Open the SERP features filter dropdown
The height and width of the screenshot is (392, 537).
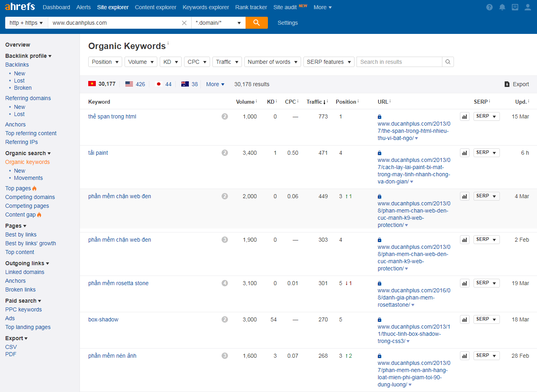(329, 62)
